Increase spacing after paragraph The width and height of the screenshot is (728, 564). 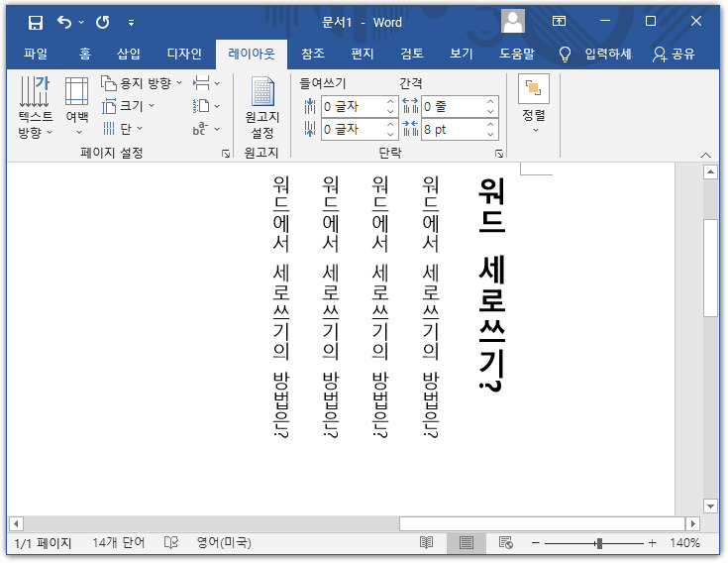click(490, 124)
